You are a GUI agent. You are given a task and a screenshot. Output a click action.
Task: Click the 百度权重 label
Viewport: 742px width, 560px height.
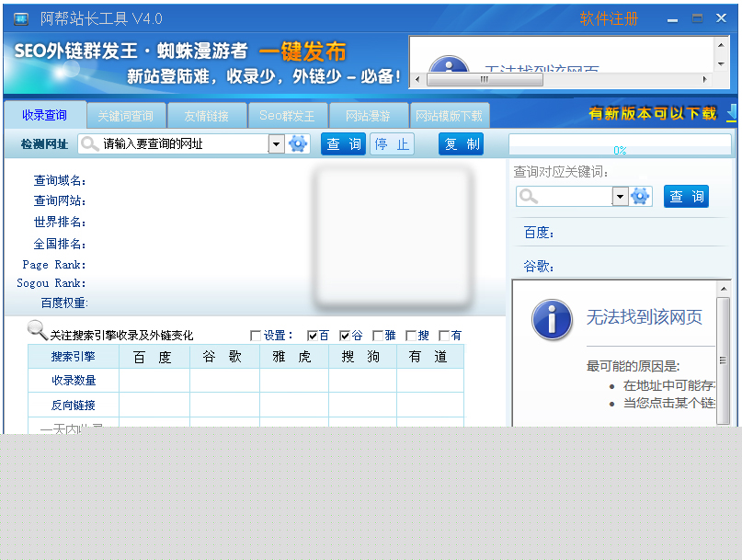tap(64, 303)
